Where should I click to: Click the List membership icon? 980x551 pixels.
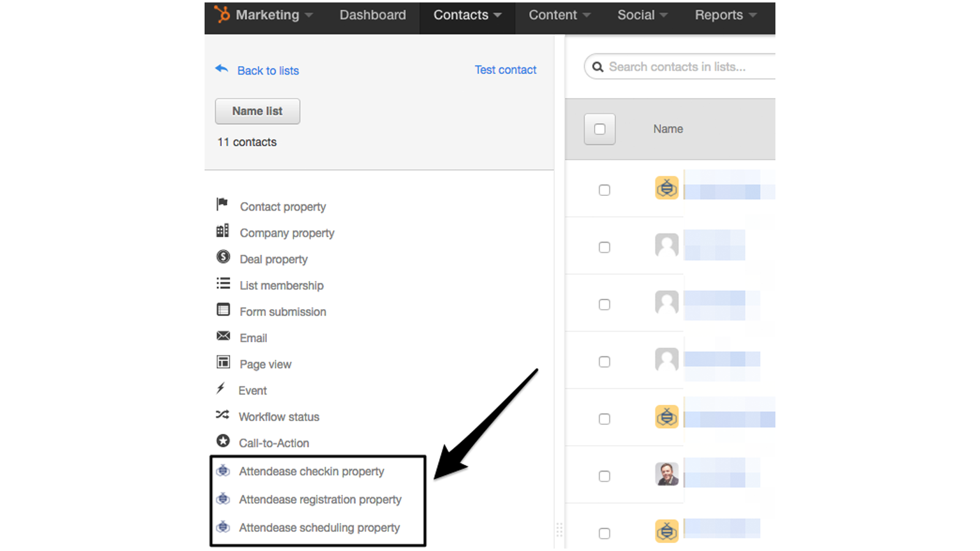click(x=223, y=283)
